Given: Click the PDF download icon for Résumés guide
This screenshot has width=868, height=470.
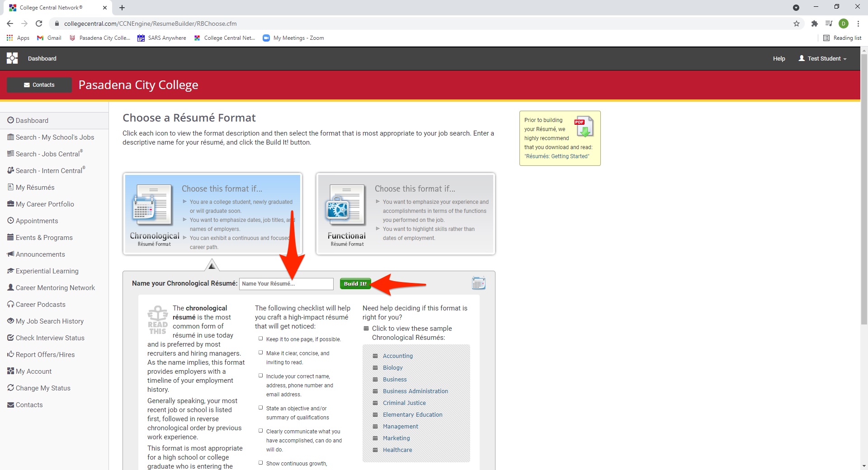Looking at the screenshot, I should click(584, 127).
